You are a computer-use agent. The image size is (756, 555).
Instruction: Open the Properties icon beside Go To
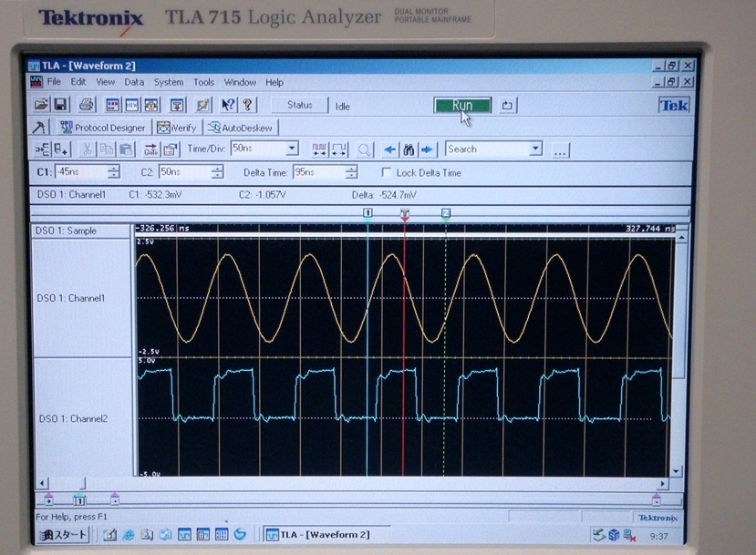coord(171,149)
